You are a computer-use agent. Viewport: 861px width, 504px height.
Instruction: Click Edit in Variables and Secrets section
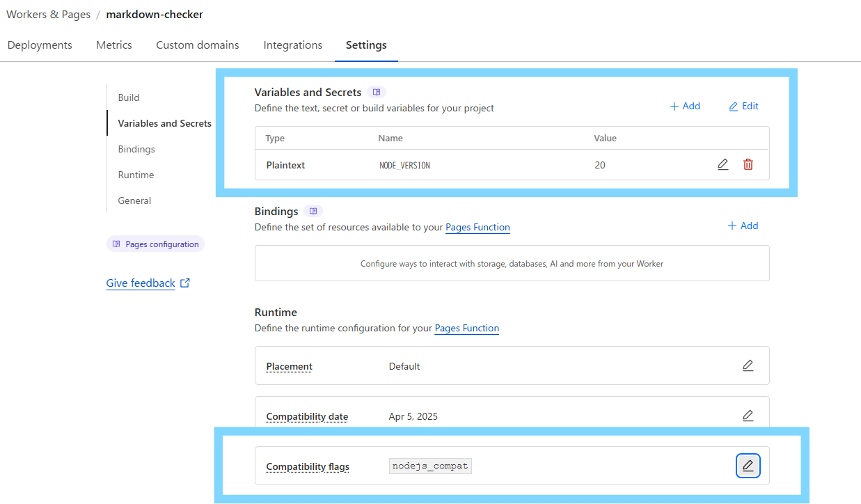pyautogui.click(x=743, y=106)
